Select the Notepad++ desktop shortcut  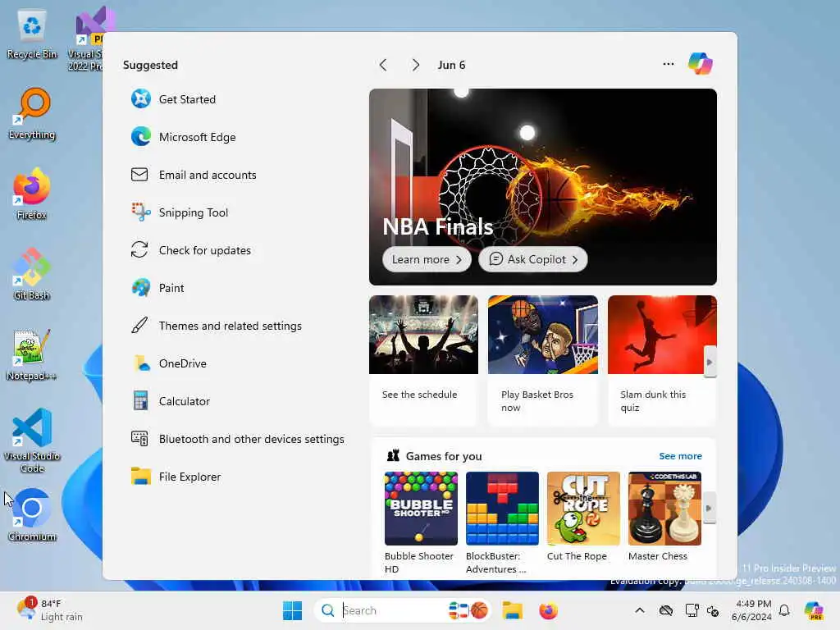point(32,354)
